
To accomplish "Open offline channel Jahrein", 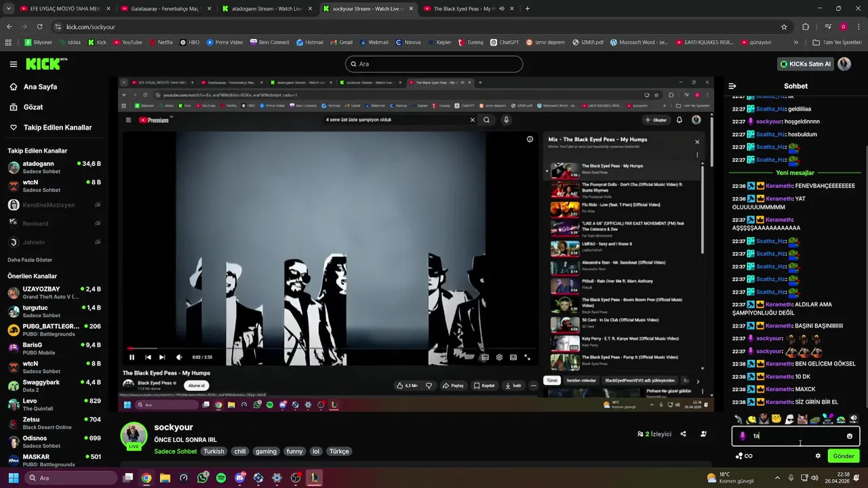I will 54,242.
